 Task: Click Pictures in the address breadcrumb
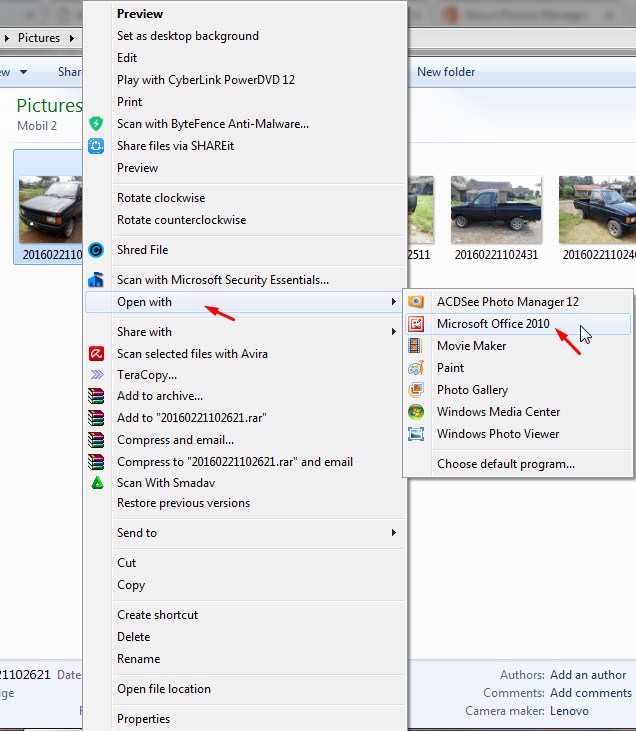[x=39, y=38]
